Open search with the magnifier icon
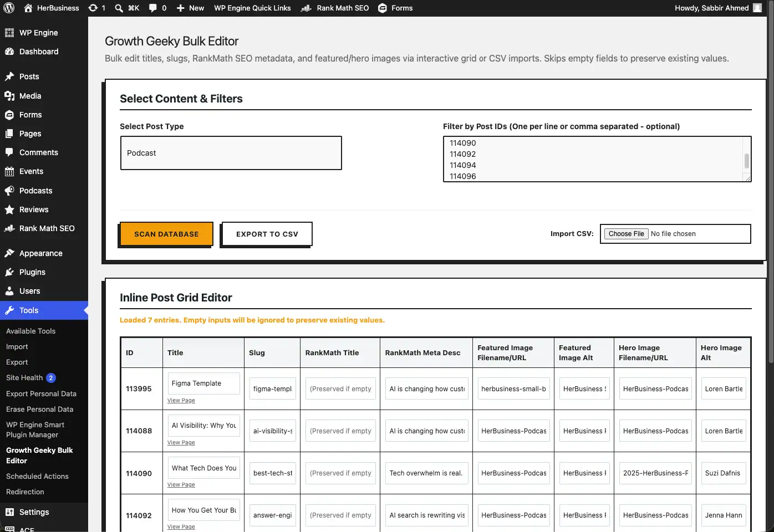This screenshot has height=532, width=774. [x=119, y=8]
